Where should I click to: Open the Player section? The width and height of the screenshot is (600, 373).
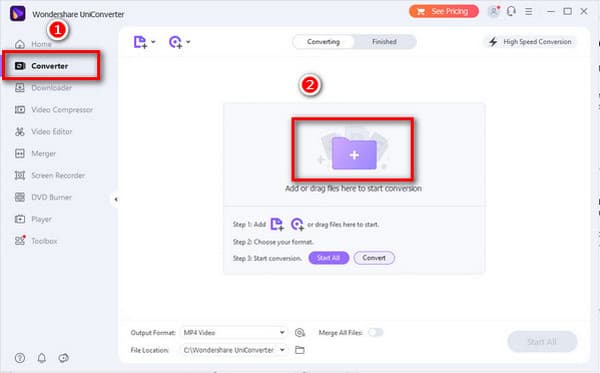(33, 219)
